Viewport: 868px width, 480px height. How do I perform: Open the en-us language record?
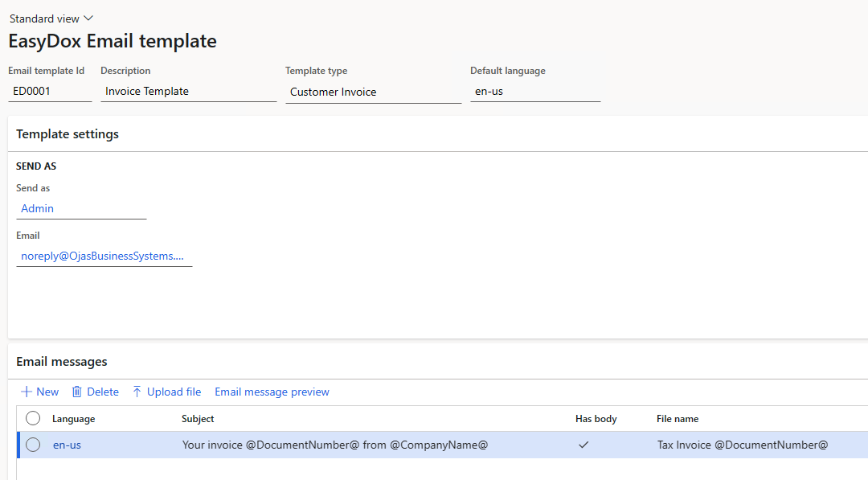67,444
